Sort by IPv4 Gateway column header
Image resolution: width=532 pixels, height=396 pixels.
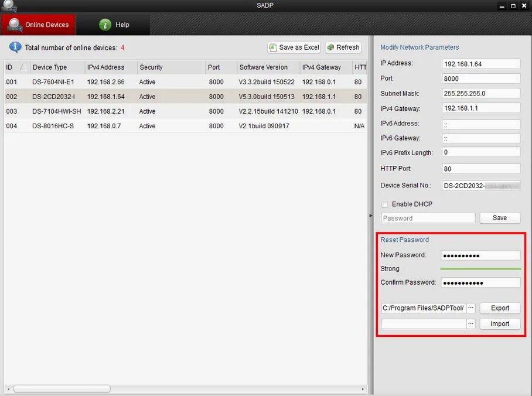pyautogui.click(x=326, y=67)
